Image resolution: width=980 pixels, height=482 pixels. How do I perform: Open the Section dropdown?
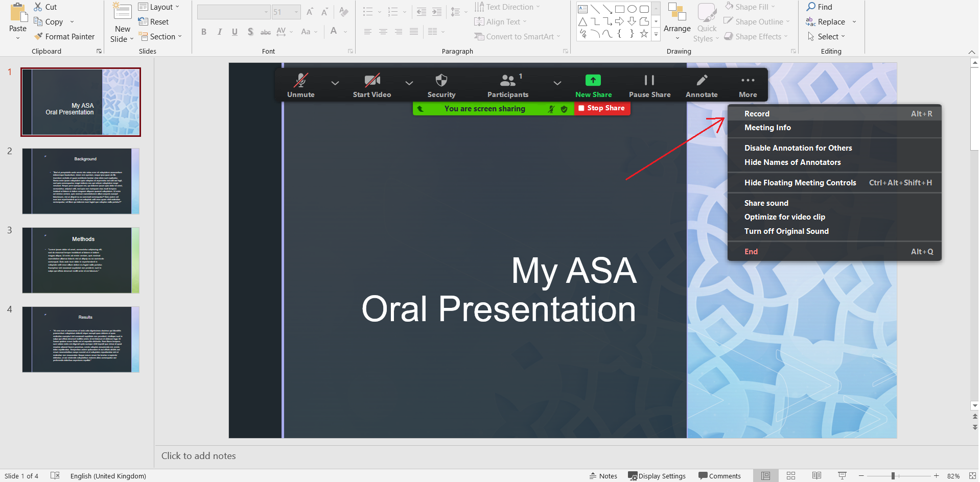click(x=160, y=36)
